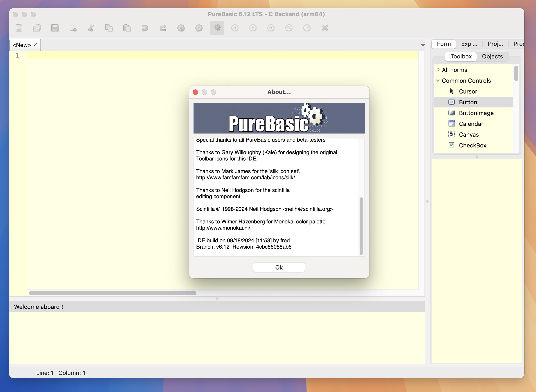The width and height of the screenshot is (536, 392).
Task: Click the 'Line: 1 Column: 1' status text
Action: [x=61, y=373]
